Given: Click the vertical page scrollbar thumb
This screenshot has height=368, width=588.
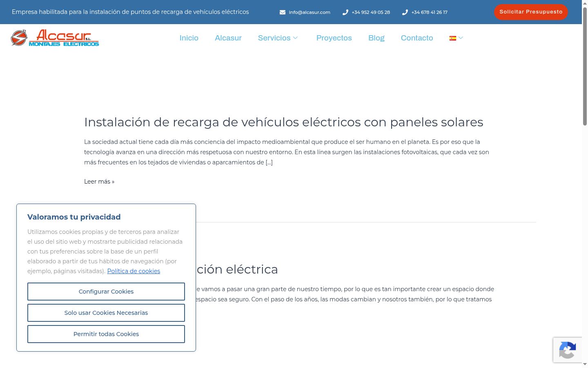Looking at the screenshot, I should (x=585, y=67).
